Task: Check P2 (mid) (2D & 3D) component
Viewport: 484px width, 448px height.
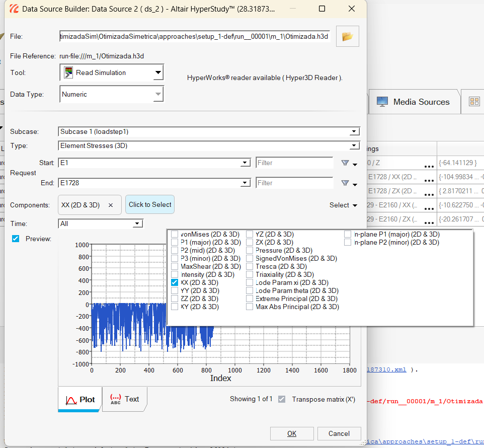Action: (x=175, y=250)
